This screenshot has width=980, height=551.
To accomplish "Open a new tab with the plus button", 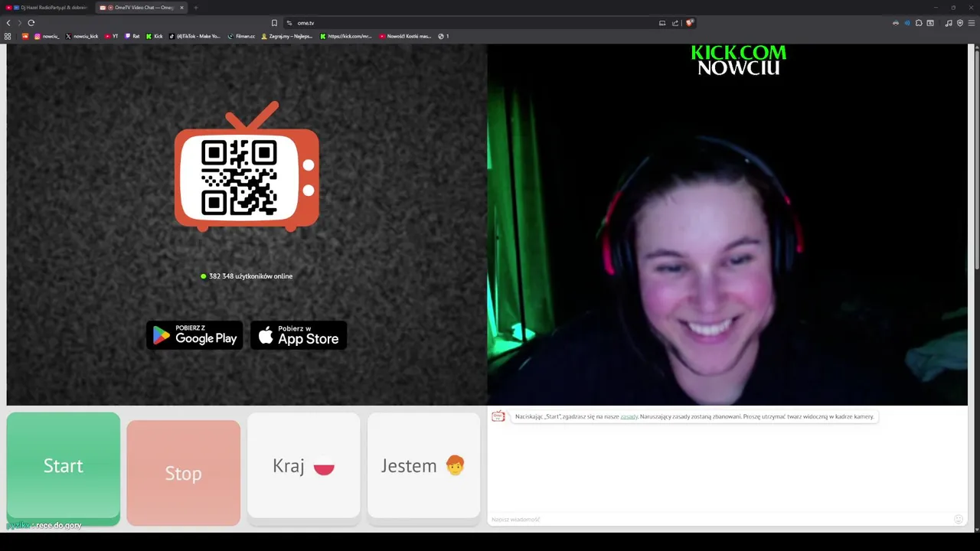I will (x=195, y=8).
